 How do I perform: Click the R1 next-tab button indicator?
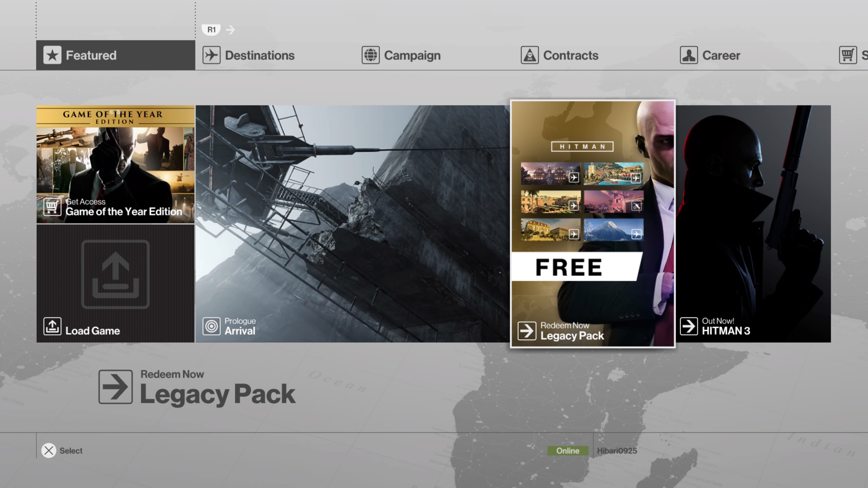click(x=211, y=30)
